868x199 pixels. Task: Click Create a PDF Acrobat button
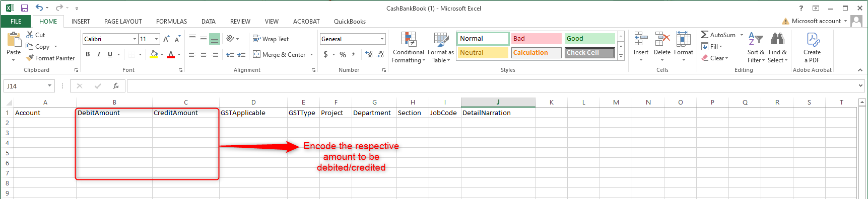(x=812, y=47)
